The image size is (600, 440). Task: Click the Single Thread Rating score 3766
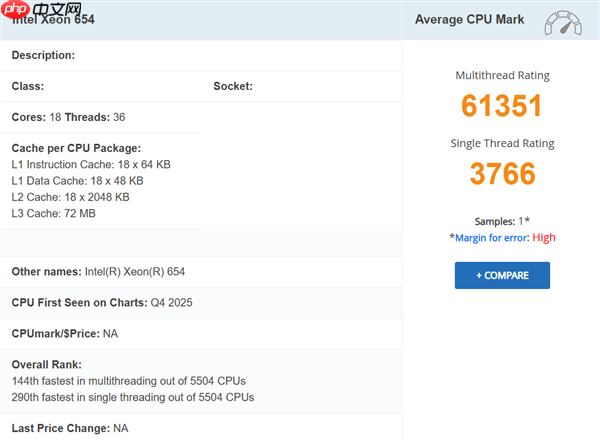[502, 173]
